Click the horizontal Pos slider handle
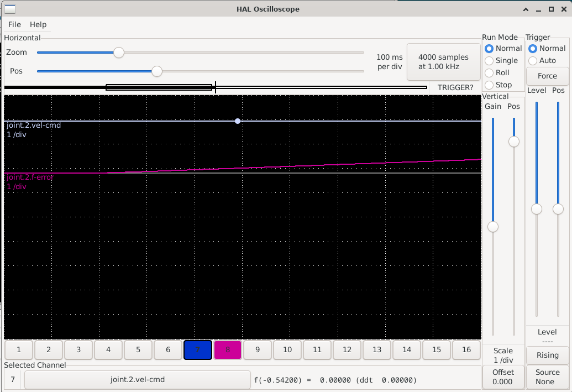The width and height of the screenshot is (572, 392). (x=157, y=71)
